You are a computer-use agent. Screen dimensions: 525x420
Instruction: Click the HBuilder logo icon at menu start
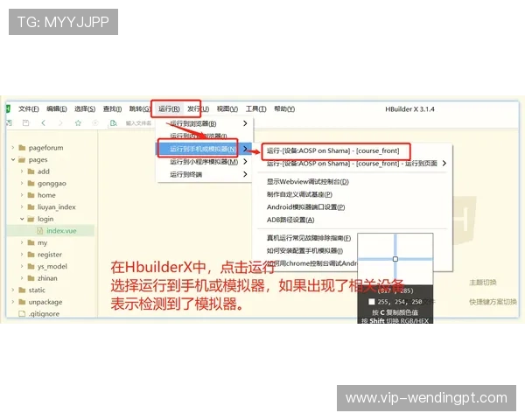(8, 108)
